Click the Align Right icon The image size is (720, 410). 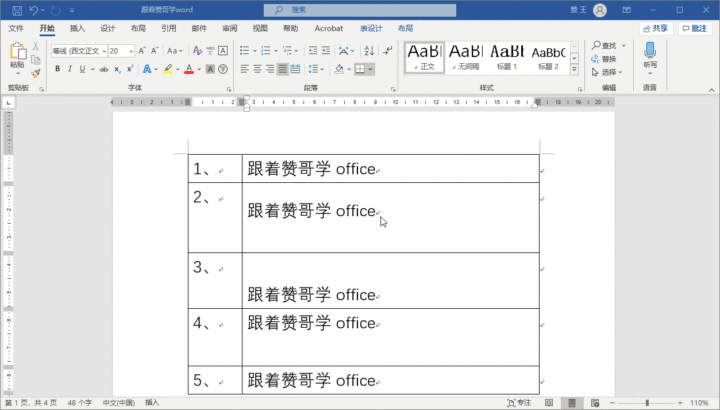270,69
